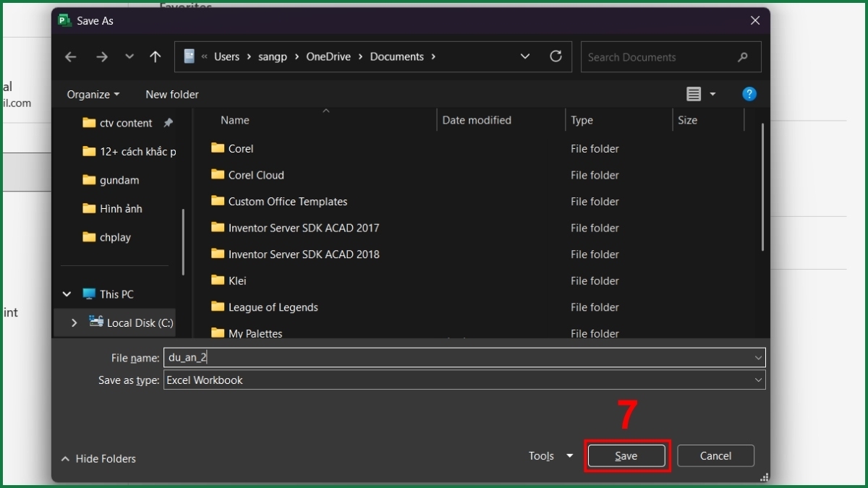This screenshot has height=488, width=868.
Task: Collapse the This PC tree item
Action: [67, 294]
